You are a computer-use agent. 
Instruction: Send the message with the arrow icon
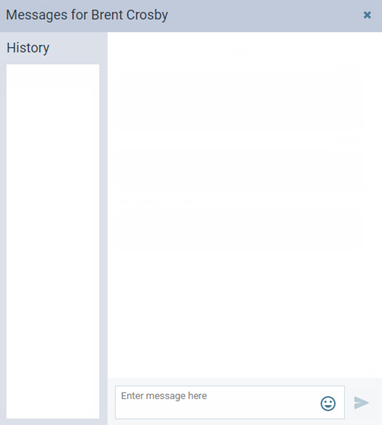coord(361,403)
